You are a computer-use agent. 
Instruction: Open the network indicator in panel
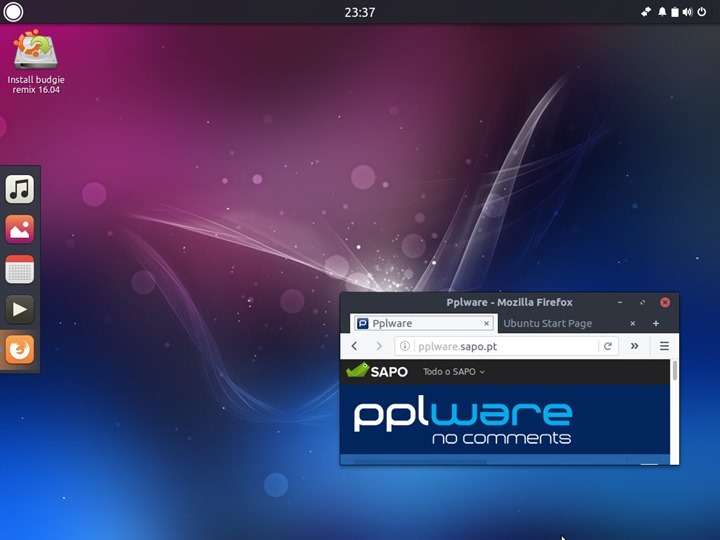(646, 12)
